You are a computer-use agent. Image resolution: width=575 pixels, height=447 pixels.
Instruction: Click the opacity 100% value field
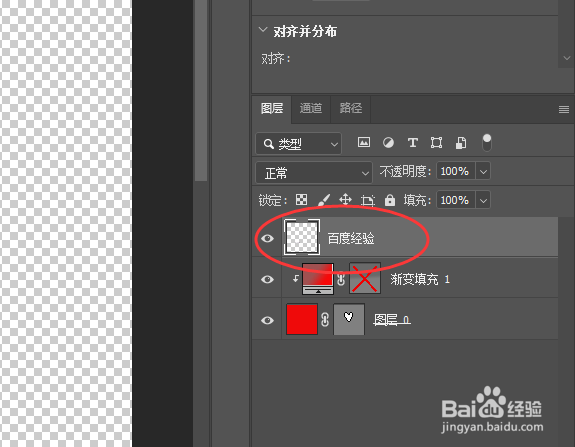point(456,171)
